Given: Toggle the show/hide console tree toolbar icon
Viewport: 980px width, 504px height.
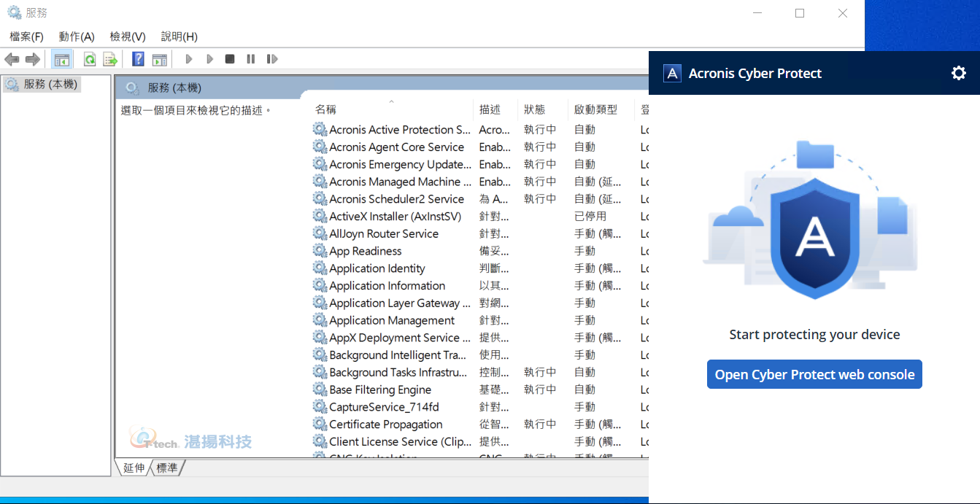Looking at the screenshot, I should tap(62, 59).
